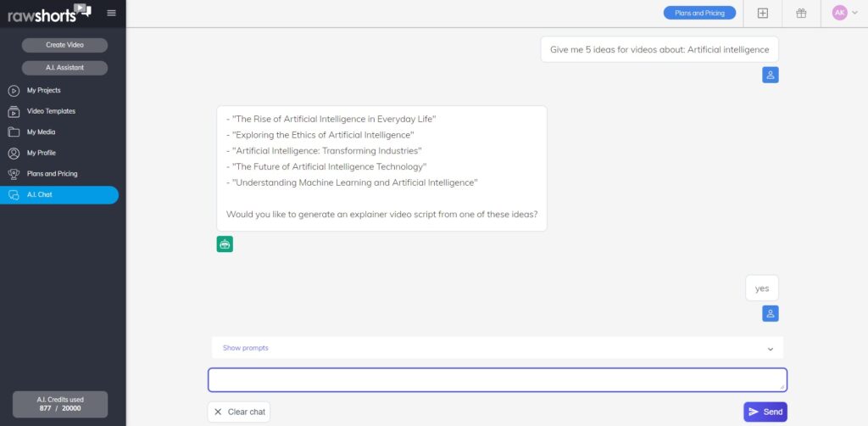
Task: Click the green robot assistant icon
Action: (225, 244)
